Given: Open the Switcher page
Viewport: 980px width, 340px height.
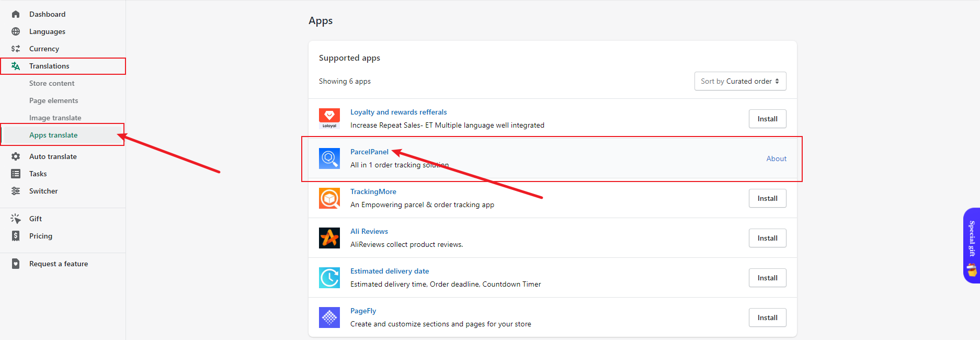Looking at the screenshot, I should pos(43,191).
